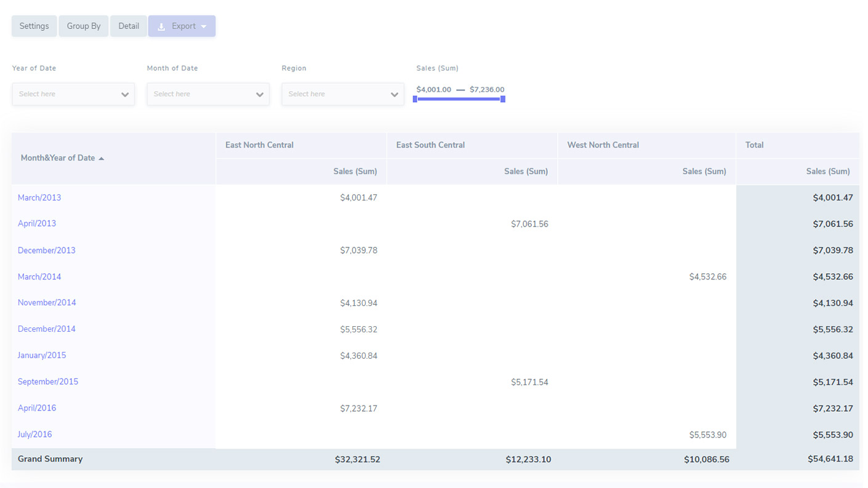The image size is (868, 488).
Task: Click the right handle of Sales slider
Action: [x=503, y=99]
